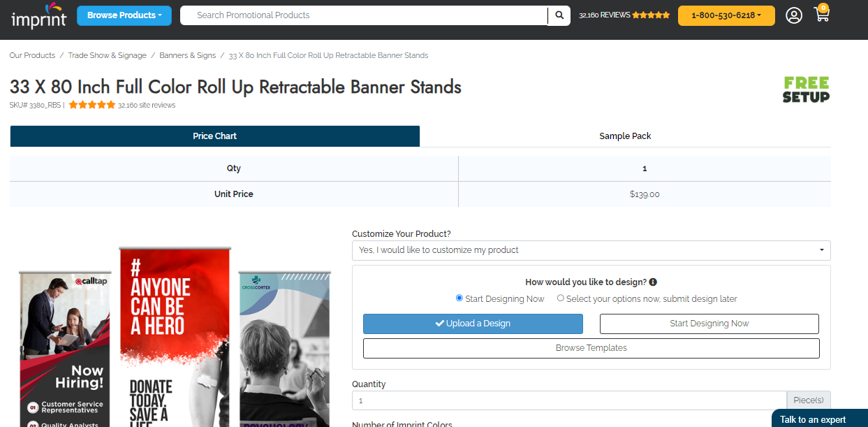Go to Banners & Signs breadcrumb
This screenshot has width=868, height=427.
pos(188,55)
